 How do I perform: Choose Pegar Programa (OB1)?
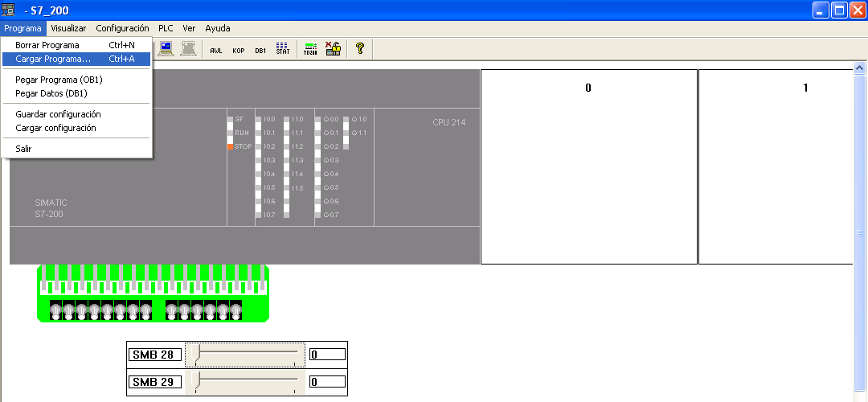pos(76,80)
